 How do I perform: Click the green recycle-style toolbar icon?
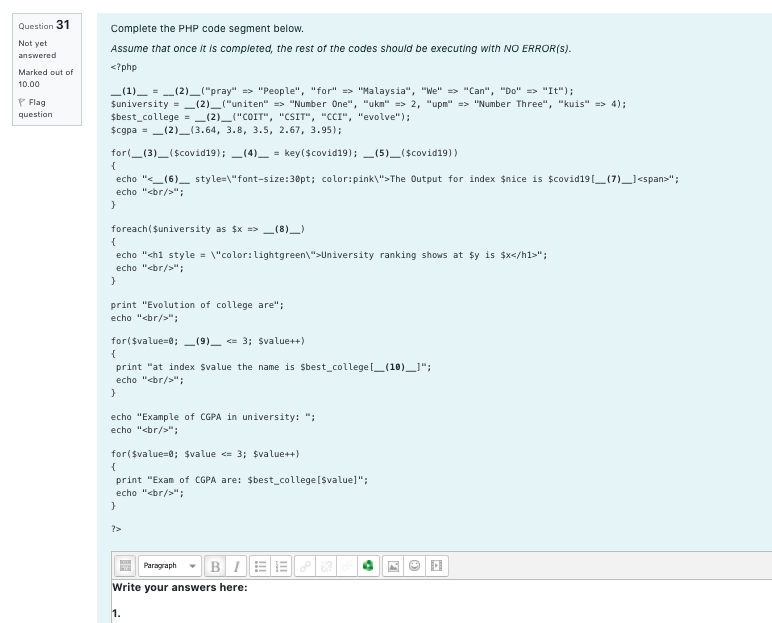368,566
